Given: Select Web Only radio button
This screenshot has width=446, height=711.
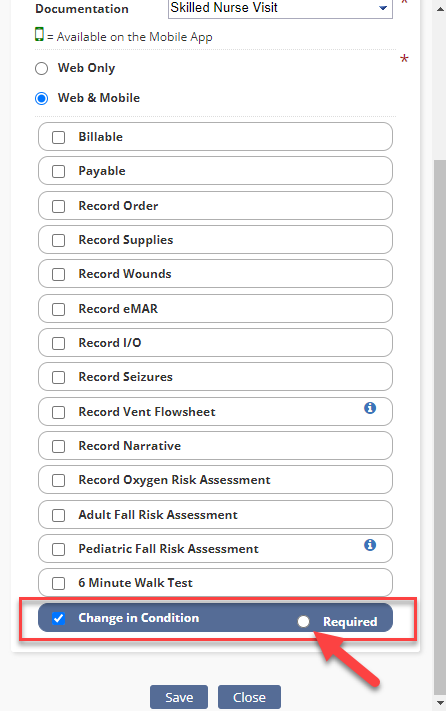Looking at the screenshot, I should 42,68.
